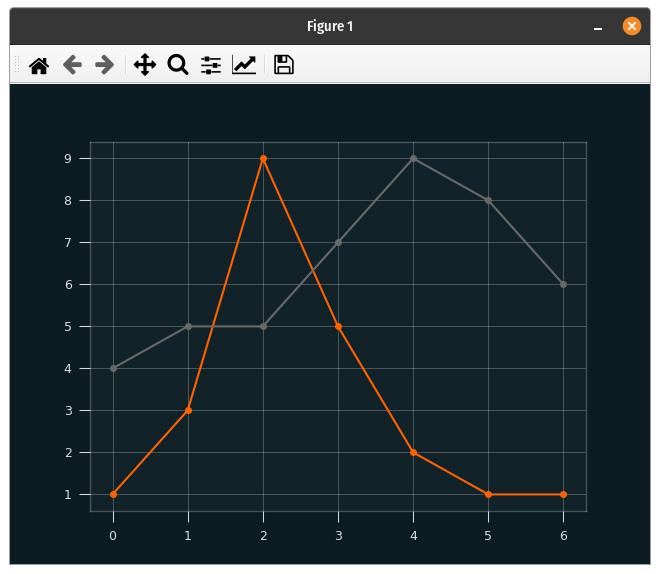This screenshot has width=660, height=574.
Task: Reset the plot to original view with Home
Action: [x=39, y=65]
